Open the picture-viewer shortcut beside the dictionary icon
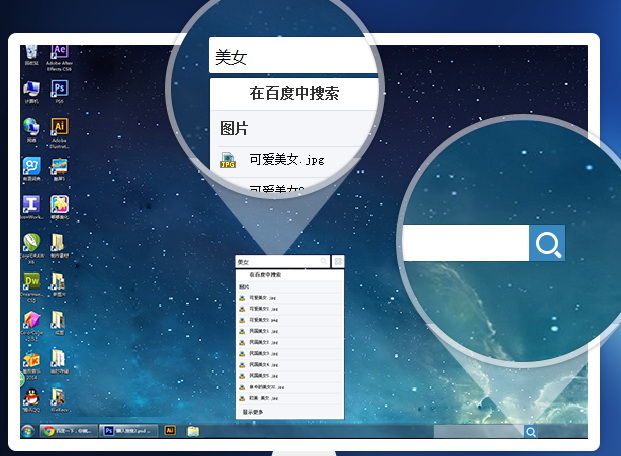 coord(59,169)
